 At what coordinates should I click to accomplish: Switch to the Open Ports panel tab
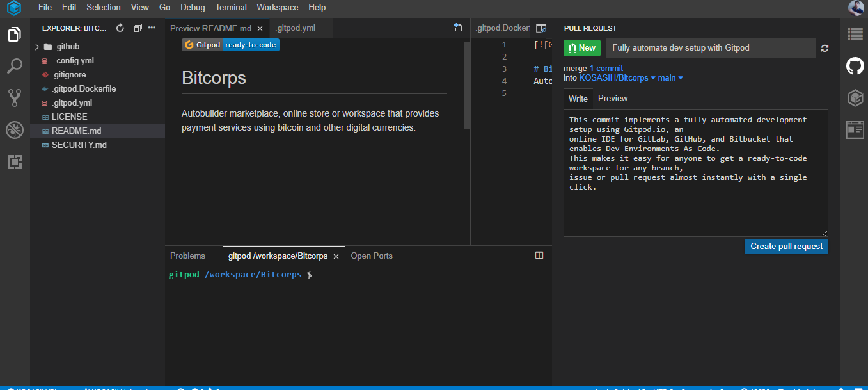[372, 256]
